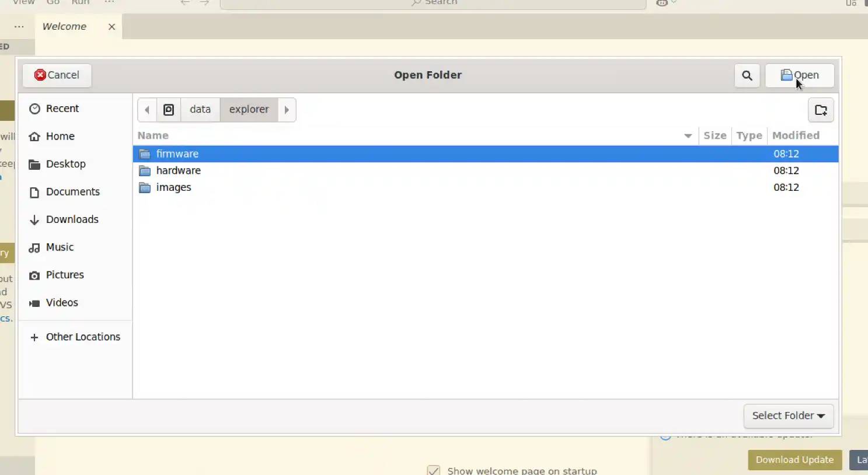868x475 pixels.
Task: Click the Home house icon
Action: 34,137
